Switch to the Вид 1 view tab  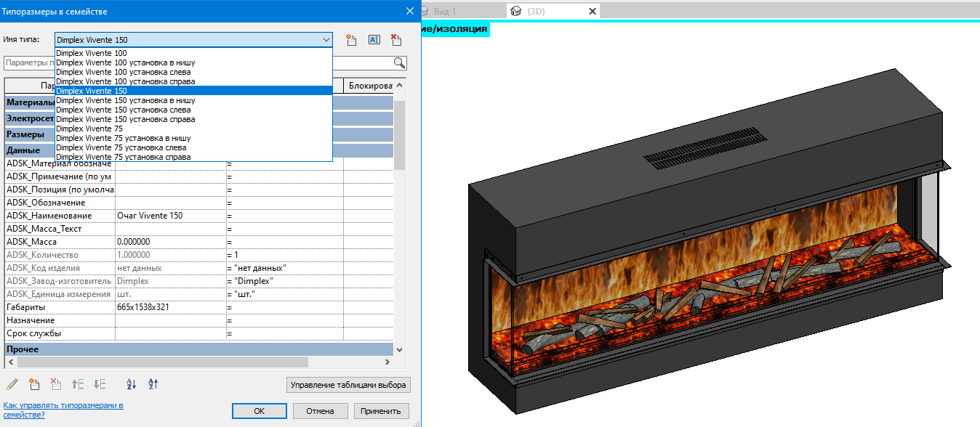coord(445,11)
